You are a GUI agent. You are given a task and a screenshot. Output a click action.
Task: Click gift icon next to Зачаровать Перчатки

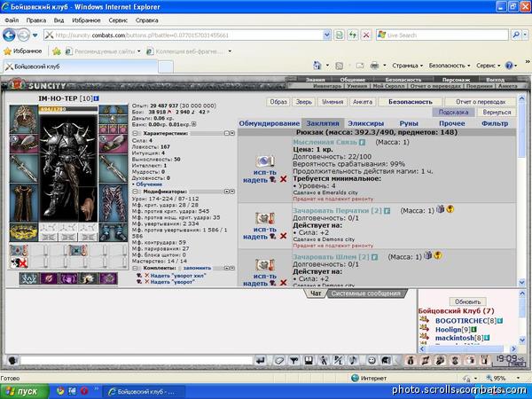441,209
